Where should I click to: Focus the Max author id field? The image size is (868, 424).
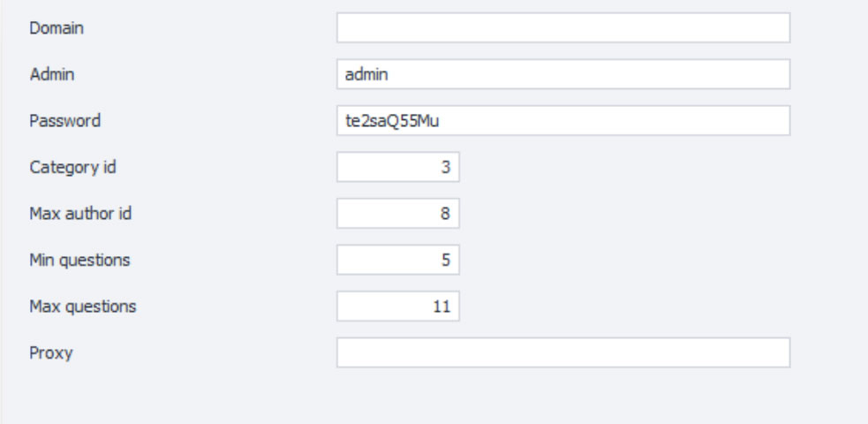pos(397,214)
